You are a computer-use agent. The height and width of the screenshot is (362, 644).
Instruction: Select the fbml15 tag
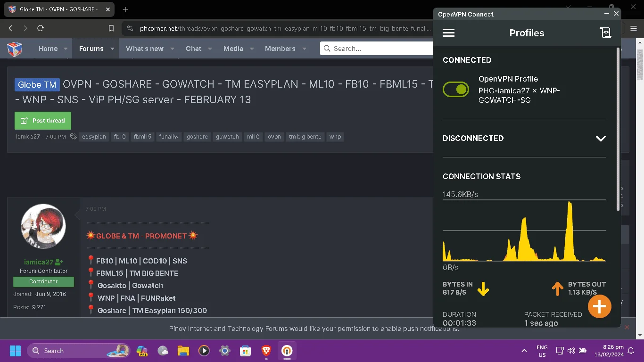click(x=142, y=137)
